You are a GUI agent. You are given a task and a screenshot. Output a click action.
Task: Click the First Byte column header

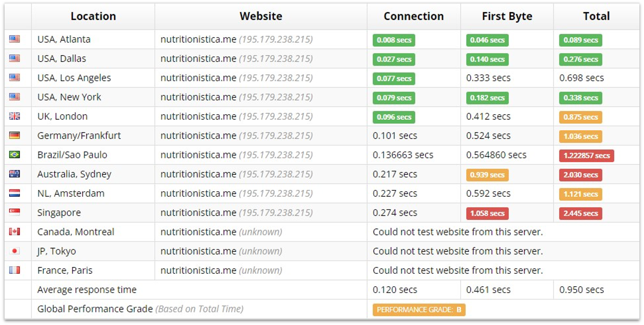point(507,16)
